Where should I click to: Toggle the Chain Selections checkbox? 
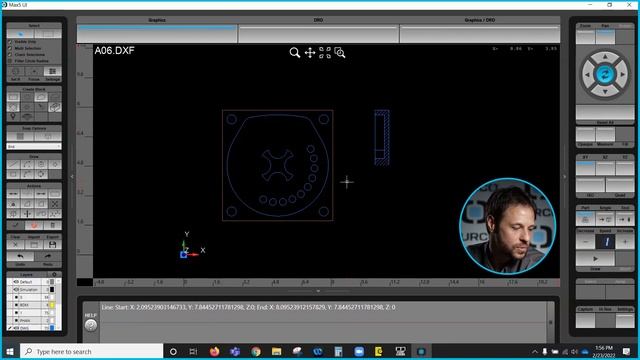coord(10,54)
